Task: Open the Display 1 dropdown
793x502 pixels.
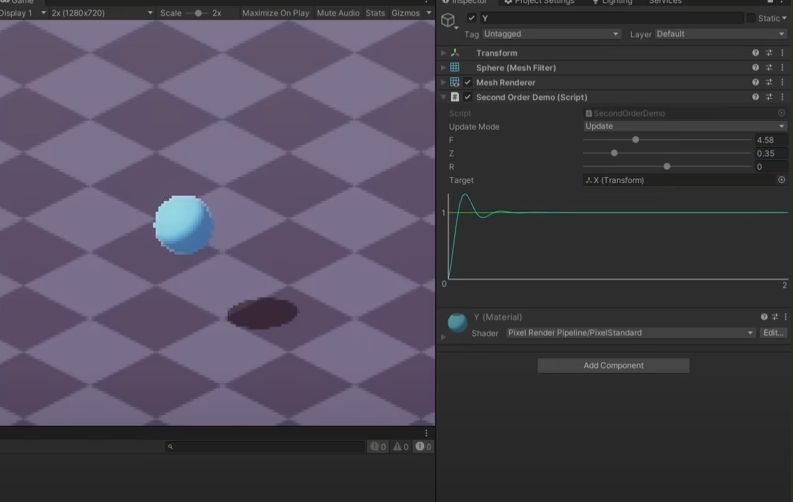Action: coord(23,13)
